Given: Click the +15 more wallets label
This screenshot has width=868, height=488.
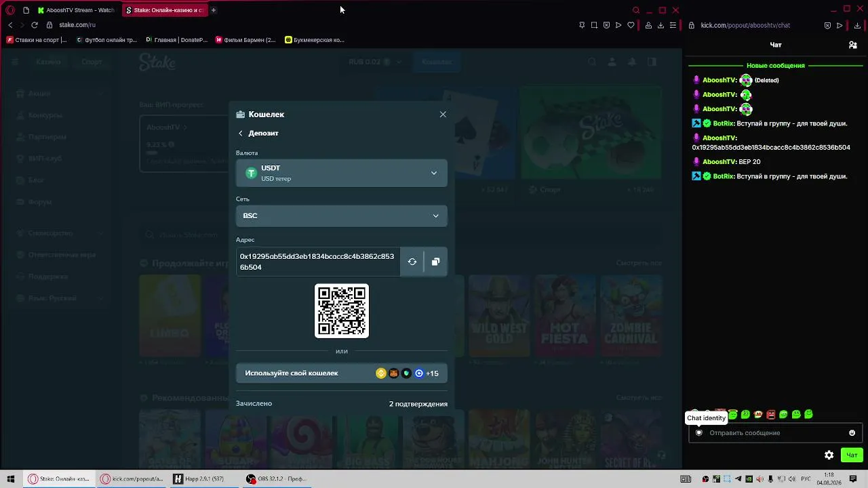Looking at the screenshot, I should pos(432,373).
